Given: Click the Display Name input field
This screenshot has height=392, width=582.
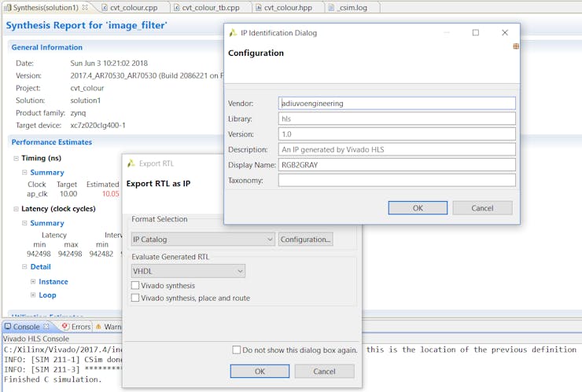Looking at the screenshot, I should [x=397, y=165].
